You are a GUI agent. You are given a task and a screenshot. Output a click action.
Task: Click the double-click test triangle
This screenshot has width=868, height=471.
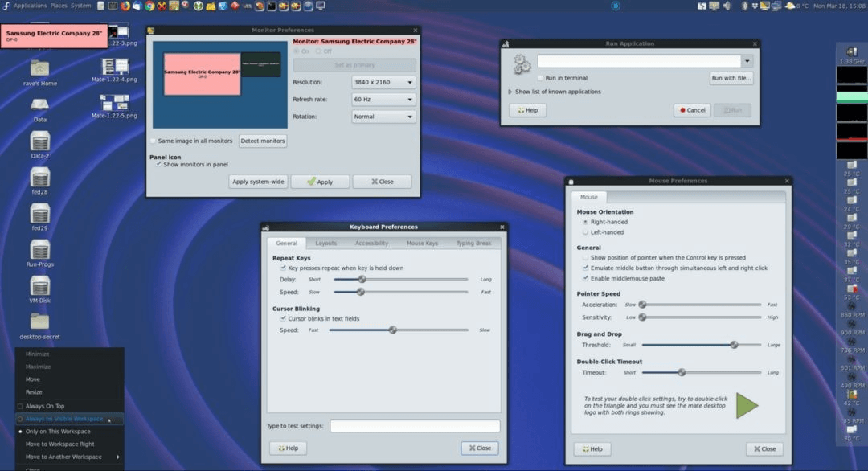[x=747, y=405]
